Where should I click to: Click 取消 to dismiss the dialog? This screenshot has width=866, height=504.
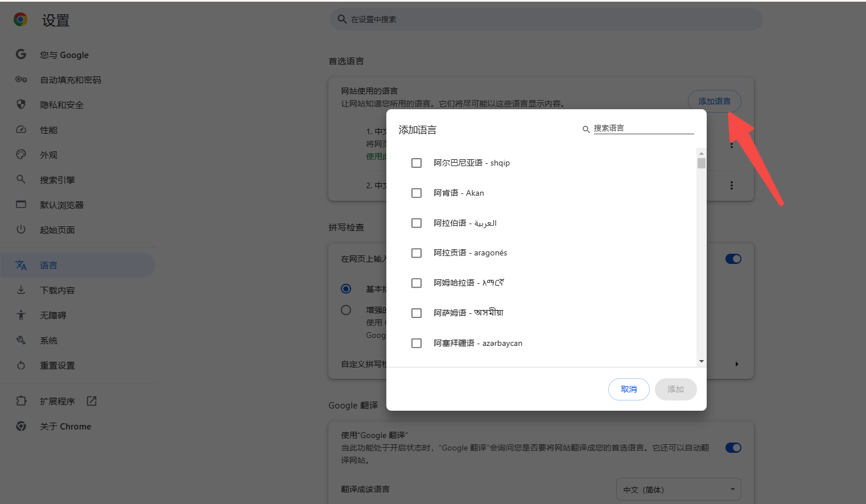coord(629,389)
